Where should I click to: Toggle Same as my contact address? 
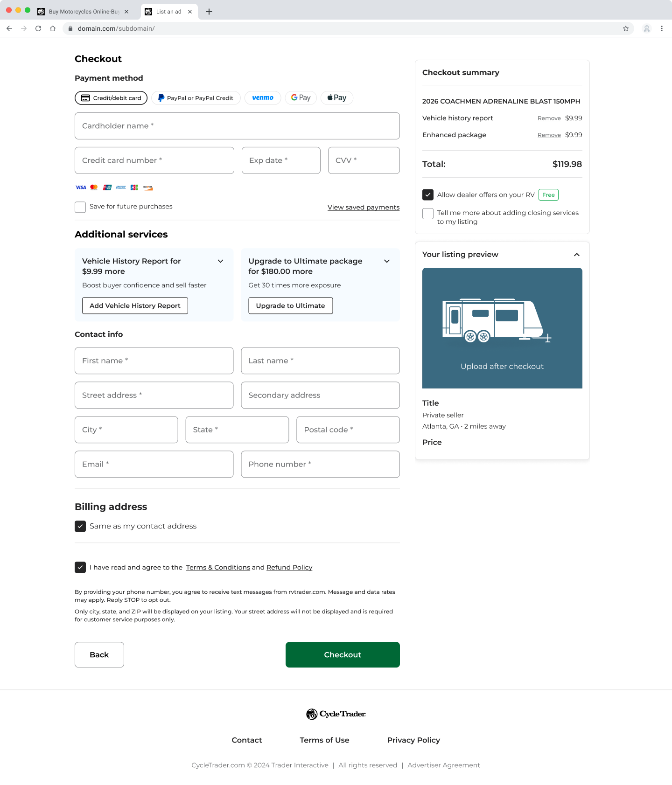click(80, 526)
